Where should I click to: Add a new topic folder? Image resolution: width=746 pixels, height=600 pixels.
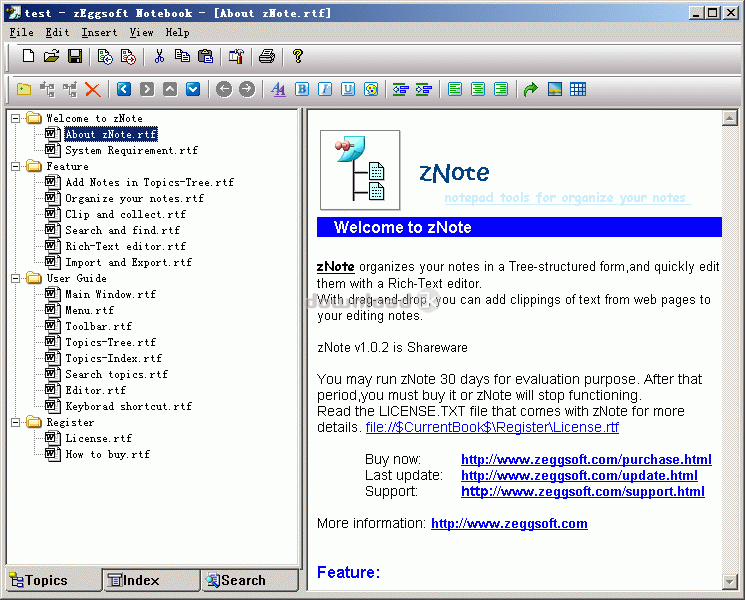click(x=24, y=89)
